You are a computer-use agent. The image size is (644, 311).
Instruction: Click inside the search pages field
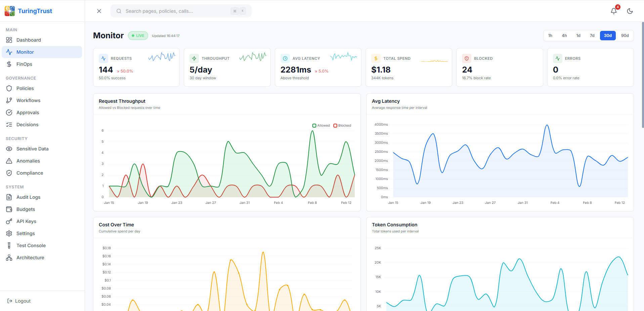168,11
